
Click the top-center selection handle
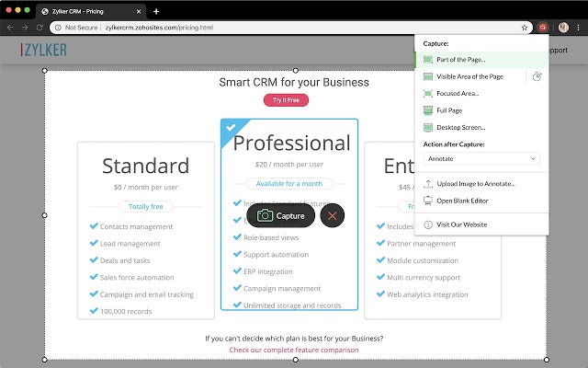(x=296, y=71)
